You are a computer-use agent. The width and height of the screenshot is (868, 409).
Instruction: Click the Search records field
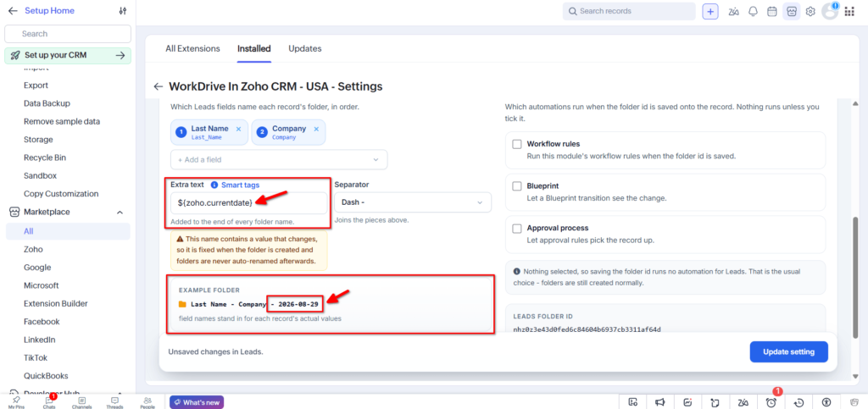(x=630, y=12)
